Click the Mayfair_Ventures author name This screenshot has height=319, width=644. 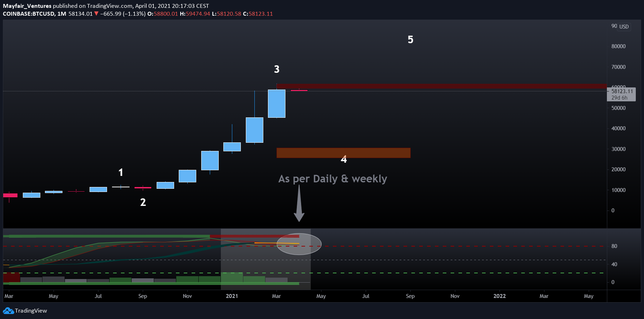coord(27,6)
